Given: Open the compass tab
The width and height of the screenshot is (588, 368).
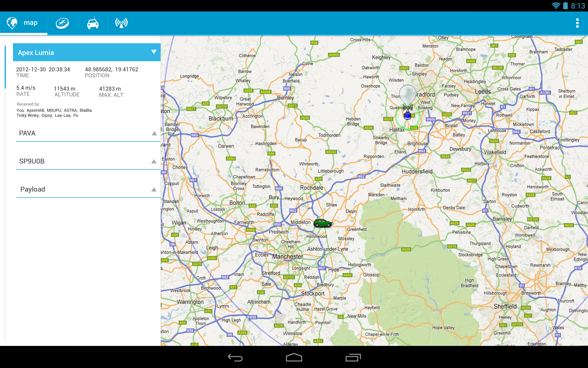Looking at the screenshot, I should click(62, 23).
